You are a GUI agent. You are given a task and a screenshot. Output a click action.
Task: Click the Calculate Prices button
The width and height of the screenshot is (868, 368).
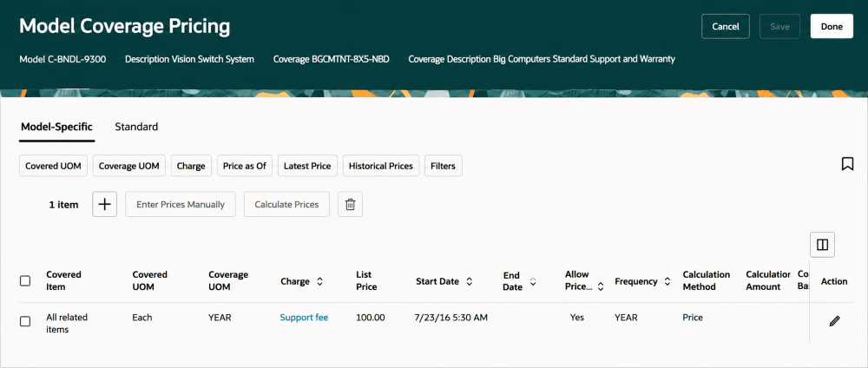(x=286, y=204)
